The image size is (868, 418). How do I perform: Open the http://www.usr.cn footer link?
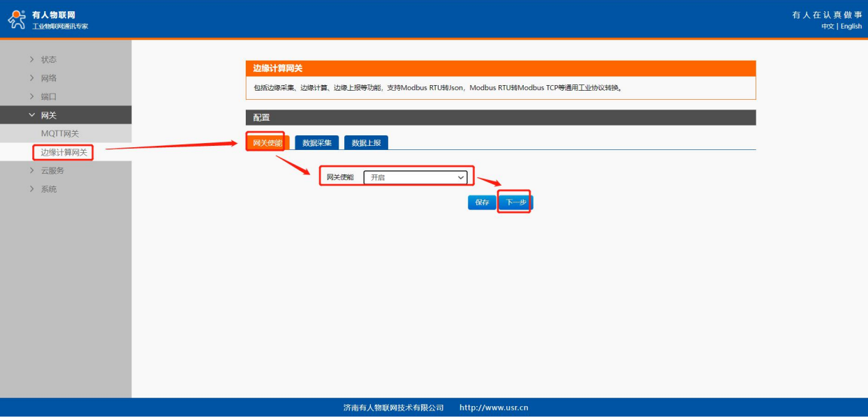point(494,408)
